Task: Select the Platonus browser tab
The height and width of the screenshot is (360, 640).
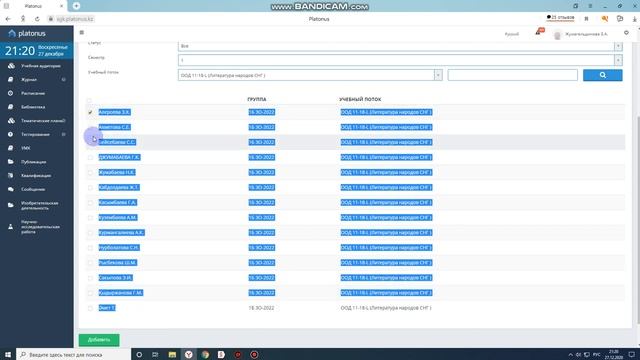Action: click(33, 6)
